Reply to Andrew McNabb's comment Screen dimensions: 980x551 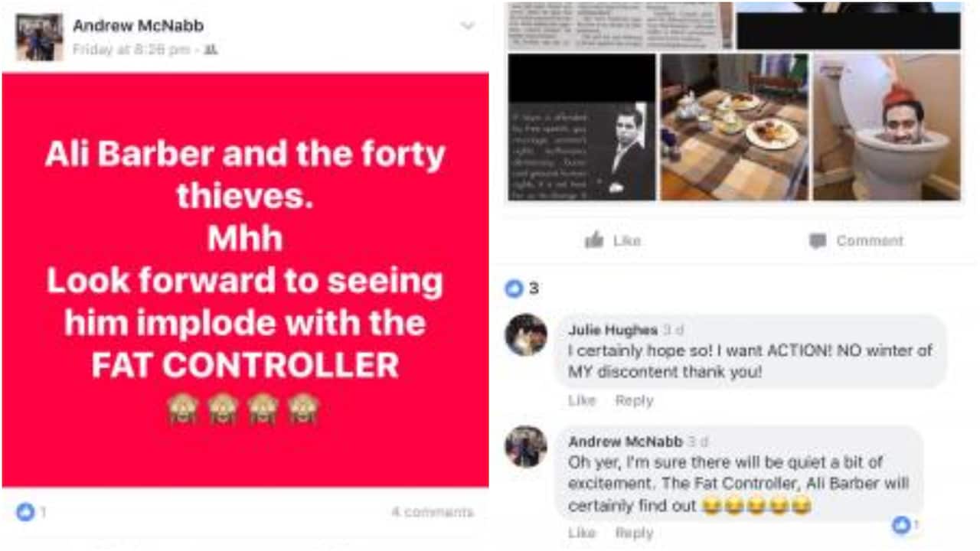click(x=634, y=533)
